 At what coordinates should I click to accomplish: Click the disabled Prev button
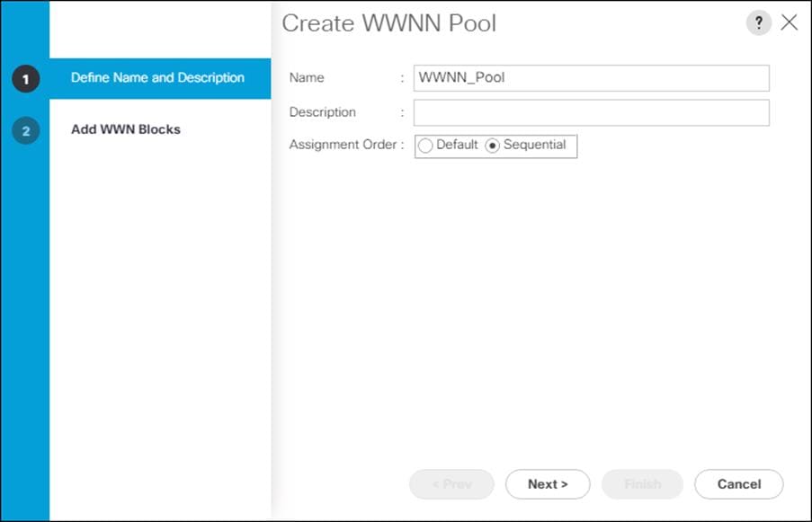pyautogui.click(x=451, y=484)
